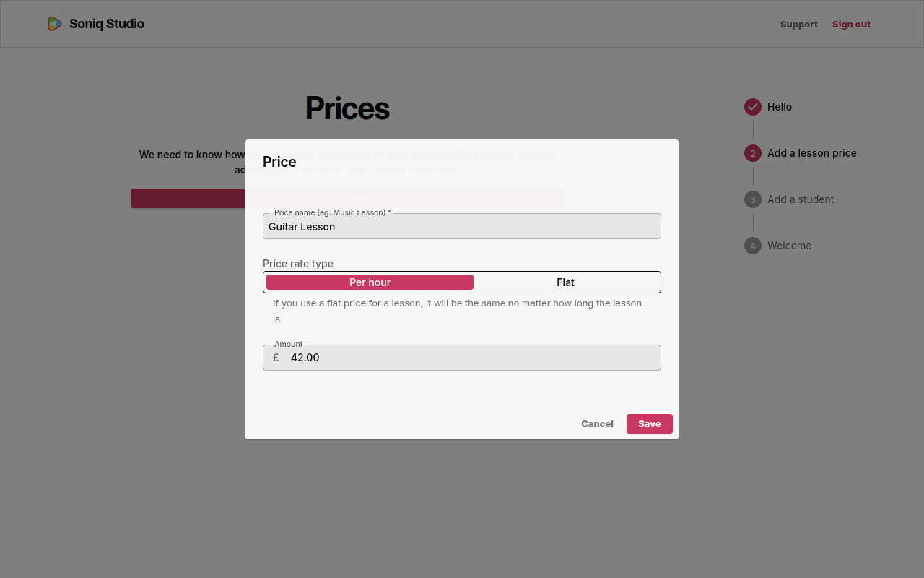Click Sign out in the header

(x=851, y=24)
